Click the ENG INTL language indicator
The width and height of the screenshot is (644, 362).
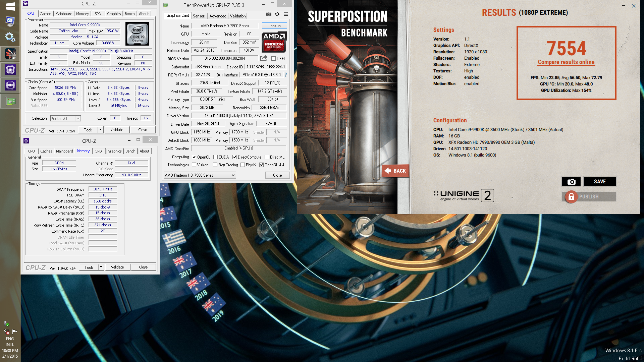click(x=10, y=342)
